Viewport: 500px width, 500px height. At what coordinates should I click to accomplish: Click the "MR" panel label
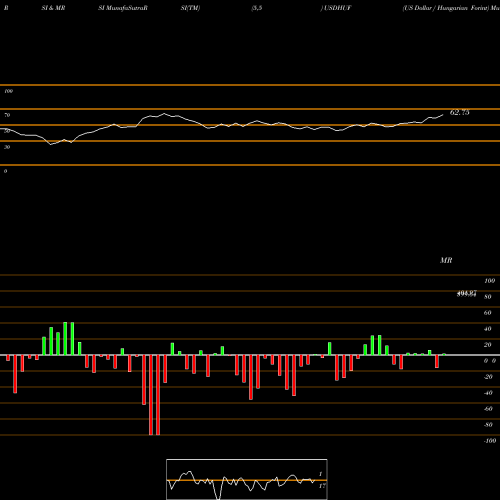pos(446,260)
